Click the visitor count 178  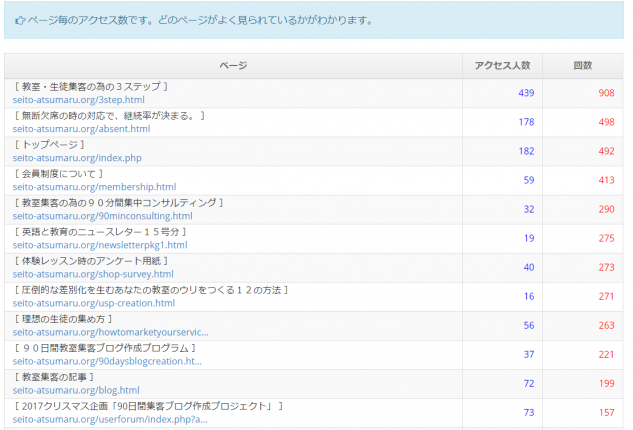coord(526,122)
